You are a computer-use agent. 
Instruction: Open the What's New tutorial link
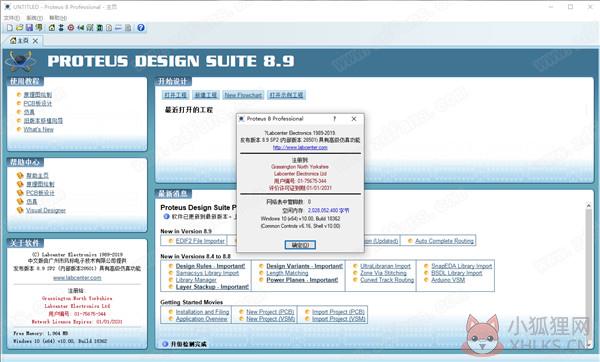(39, 129)
